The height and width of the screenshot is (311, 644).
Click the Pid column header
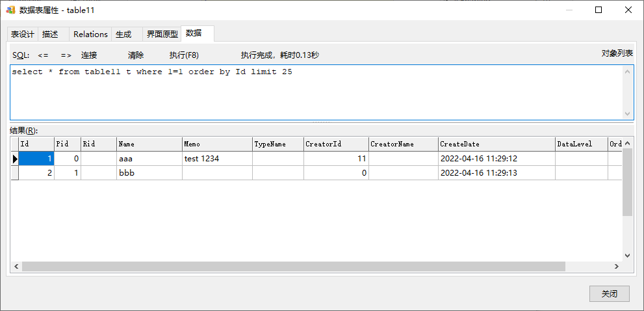click(x=68, y=144)
